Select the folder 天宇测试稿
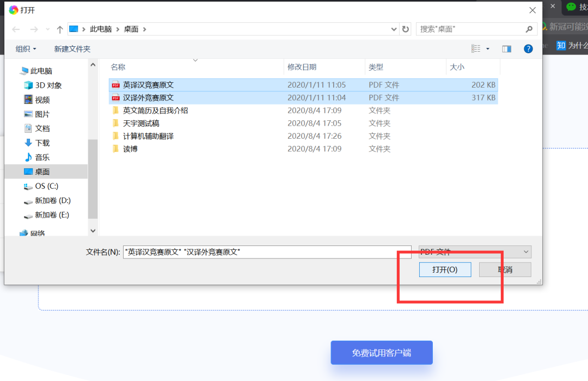 (141, 123)
